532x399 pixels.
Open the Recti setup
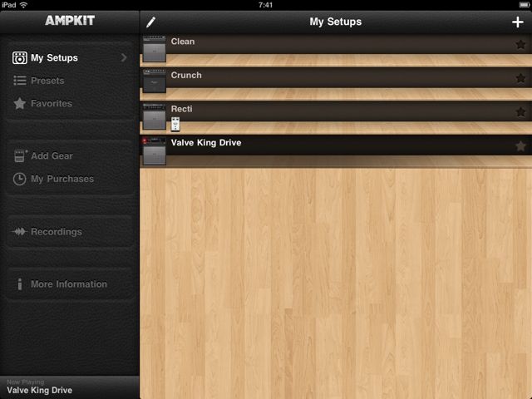[x=336, y=117]
